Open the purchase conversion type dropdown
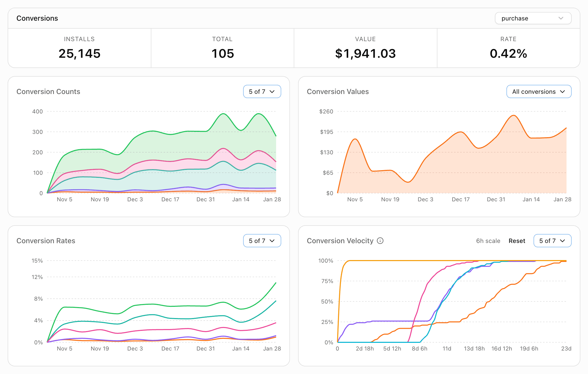Screen dimensions: 588x374 (533, 18)
